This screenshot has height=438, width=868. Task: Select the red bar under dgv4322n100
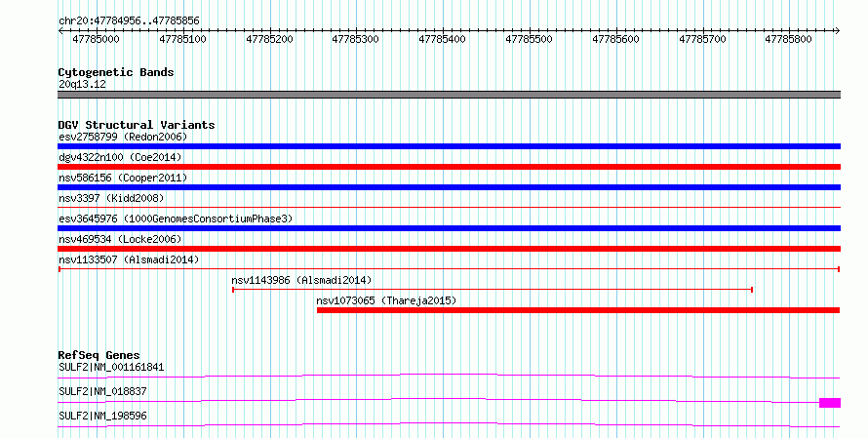(x=449, y=167)
